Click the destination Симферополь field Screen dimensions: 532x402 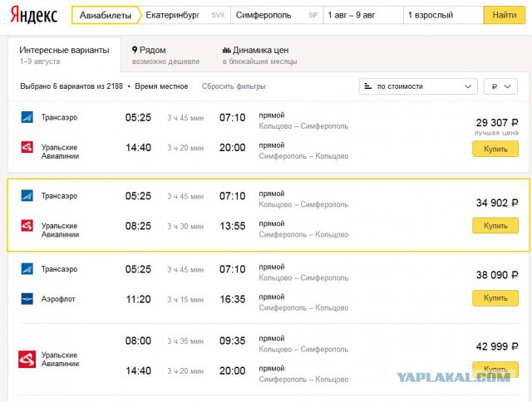[277, 15]
